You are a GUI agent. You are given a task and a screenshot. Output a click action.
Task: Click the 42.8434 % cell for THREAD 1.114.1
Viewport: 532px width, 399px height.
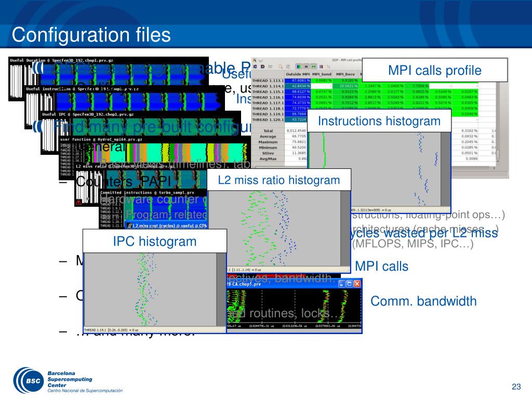tap(298, 86)
